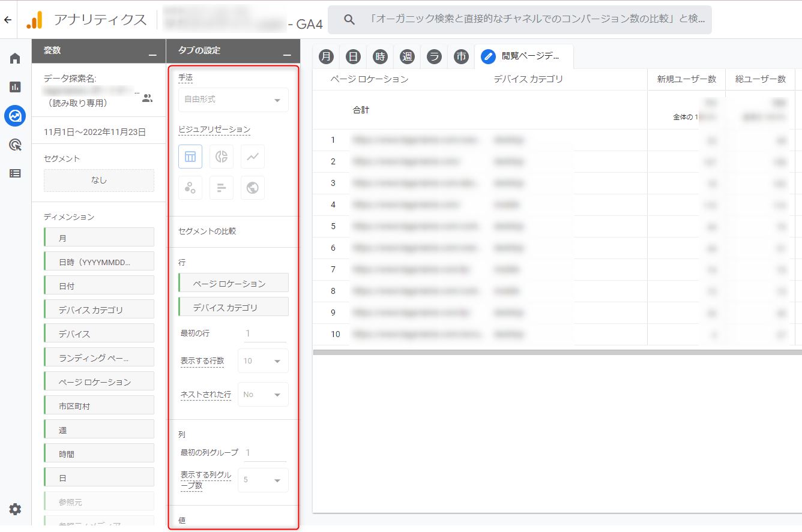Switch to the 時 tab
The width and height of the screenshot is (802, 532).
tap(380, 56)
